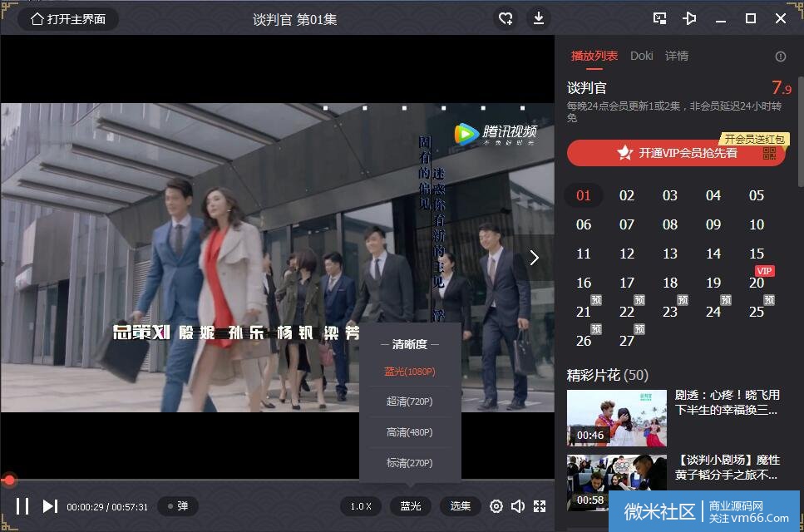Play episode 13
804x532 pixels.
point(669,254)
